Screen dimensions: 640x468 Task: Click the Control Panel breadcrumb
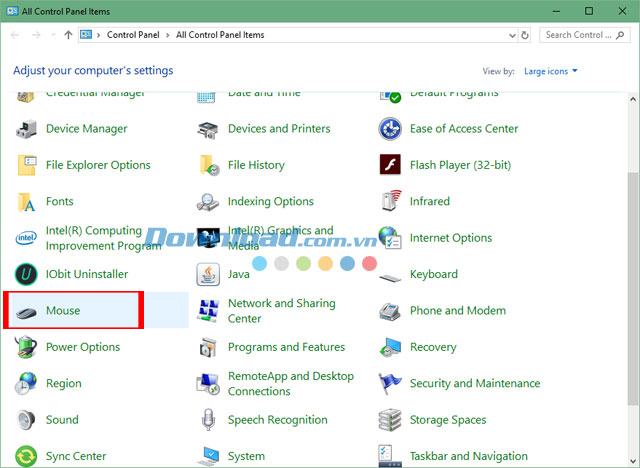(x=133, y=35)
